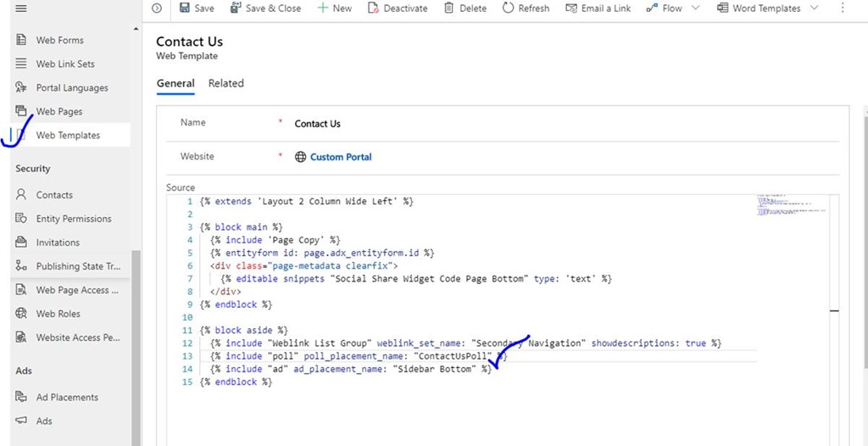This screenshot has height=446, width=868.
Task: Open Entity Permissions in sidebar
Action: [73, 219]
